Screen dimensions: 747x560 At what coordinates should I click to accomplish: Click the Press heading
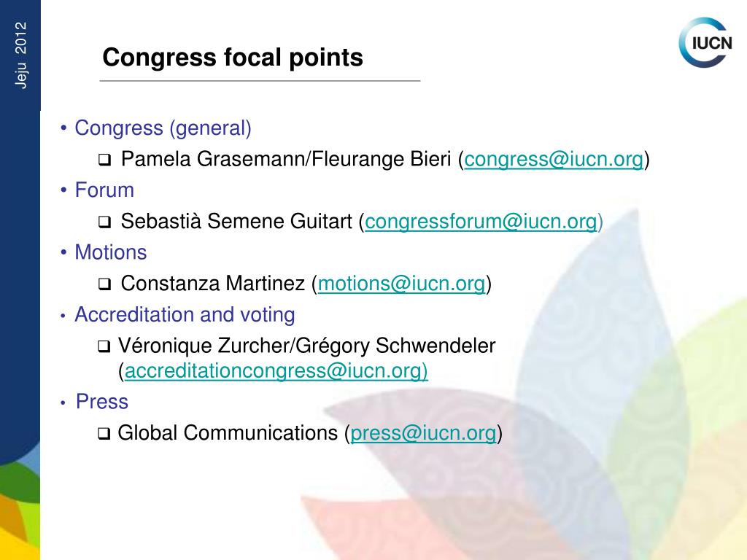[x=102, y=402]
